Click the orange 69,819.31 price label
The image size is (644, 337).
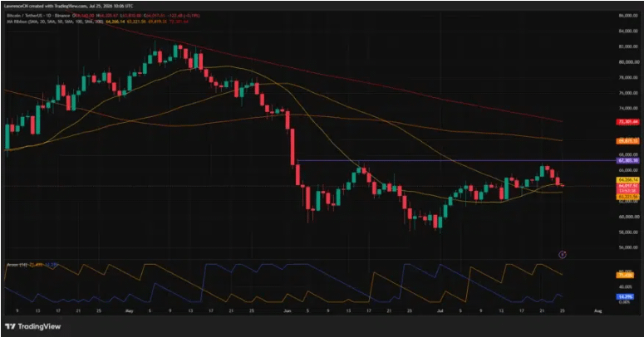628,141
